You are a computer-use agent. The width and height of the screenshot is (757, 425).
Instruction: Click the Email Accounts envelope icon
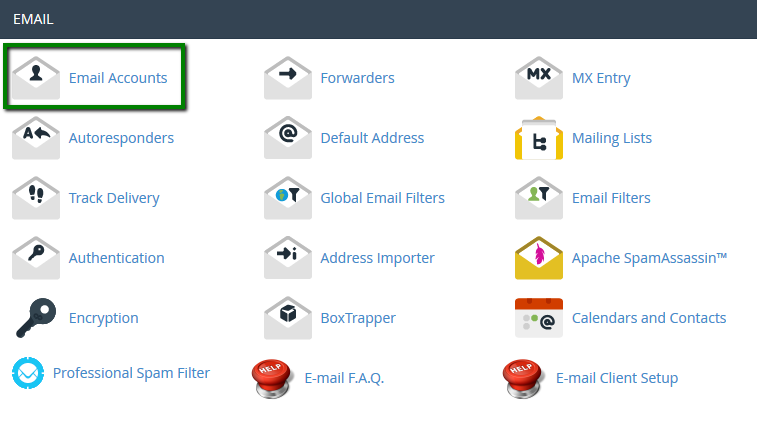pos(36,78)
